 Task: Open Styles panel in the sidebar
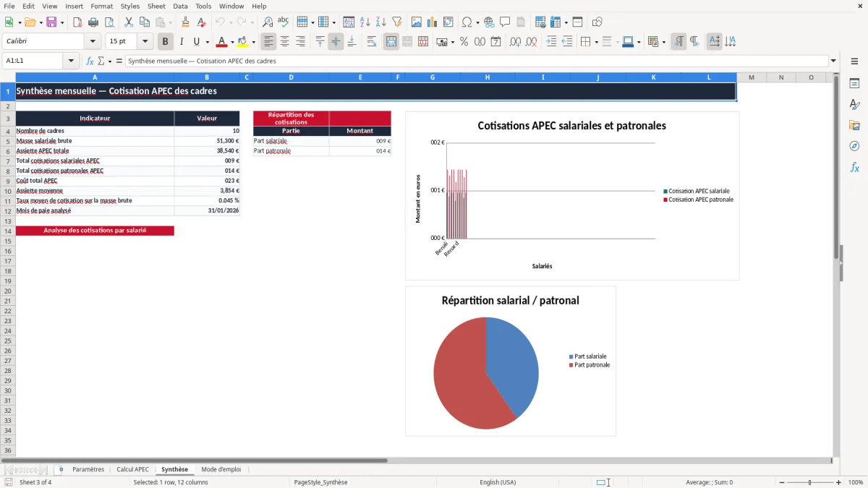[x=854, y=104]
